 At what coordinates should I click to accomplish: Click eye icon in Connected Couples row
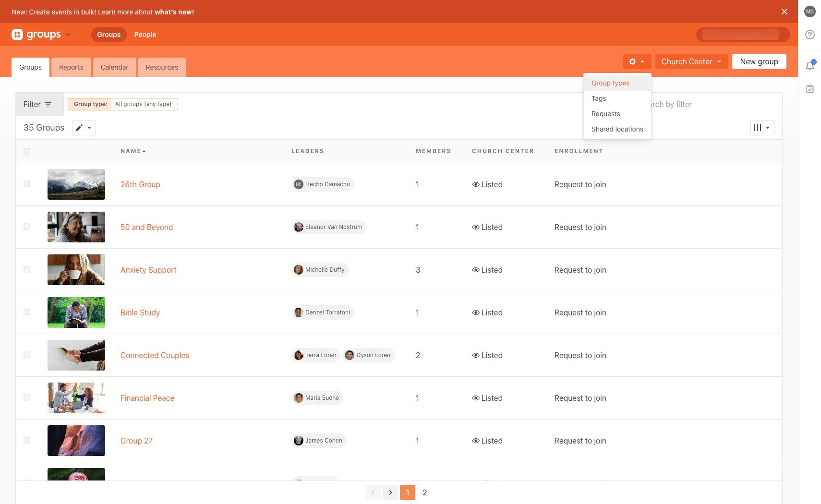pos(476,355)
